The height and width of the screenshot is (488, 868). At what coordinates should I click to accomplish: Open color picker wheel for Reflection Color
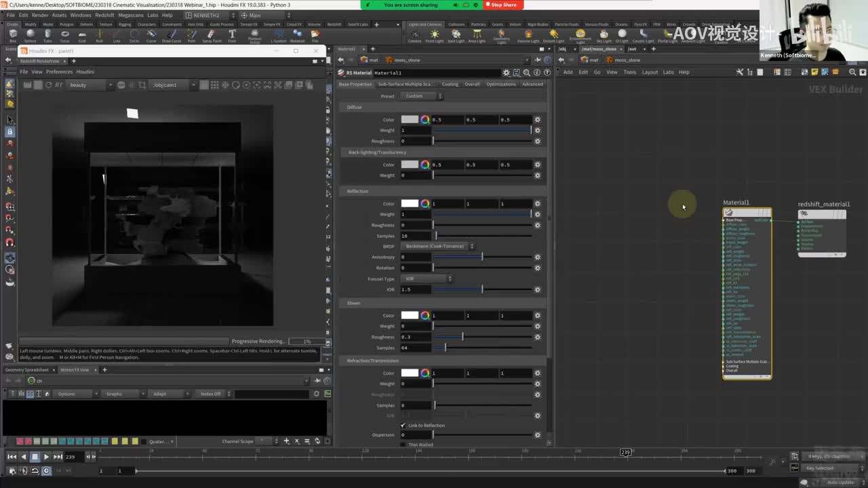coord(425,203)
